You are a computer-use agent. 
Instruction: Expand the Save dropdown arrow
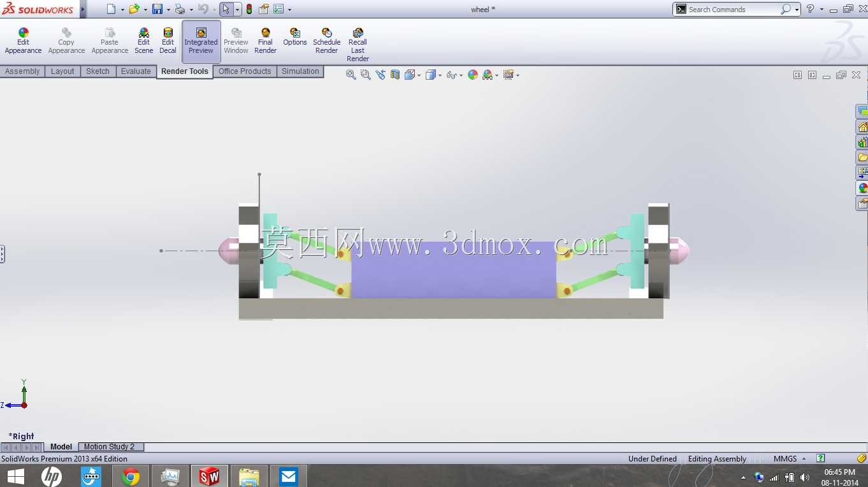click(168, 10)
